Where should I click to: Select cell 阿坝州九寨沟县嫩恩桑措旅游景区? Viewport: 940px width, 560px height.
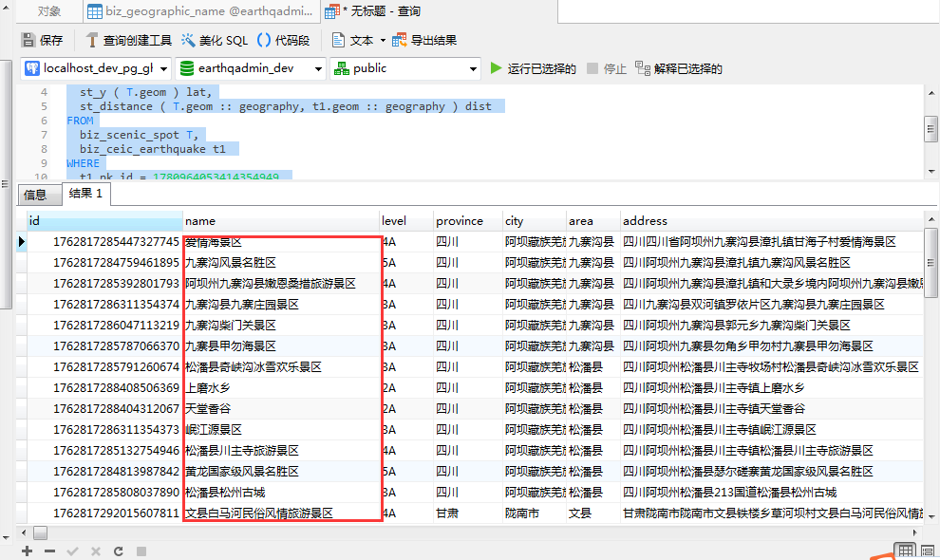pos(281,284)
